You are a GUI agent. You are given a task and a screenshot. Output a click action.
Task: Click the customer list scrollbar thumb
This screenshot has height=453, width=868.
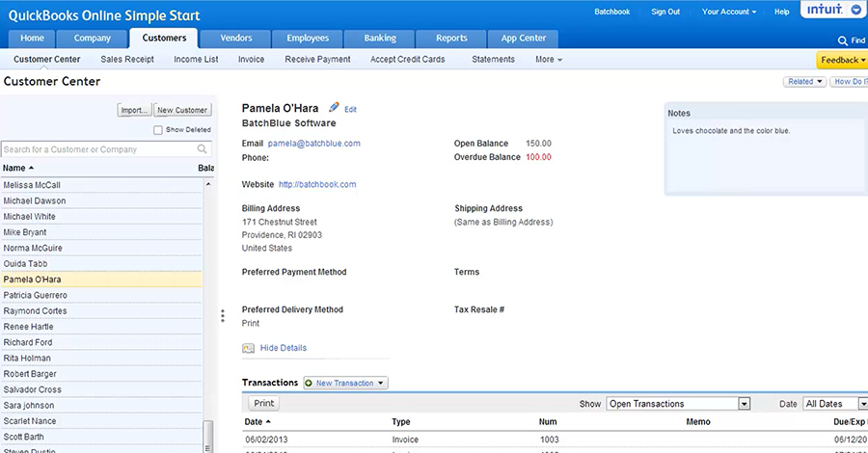[x=208, y=437]
